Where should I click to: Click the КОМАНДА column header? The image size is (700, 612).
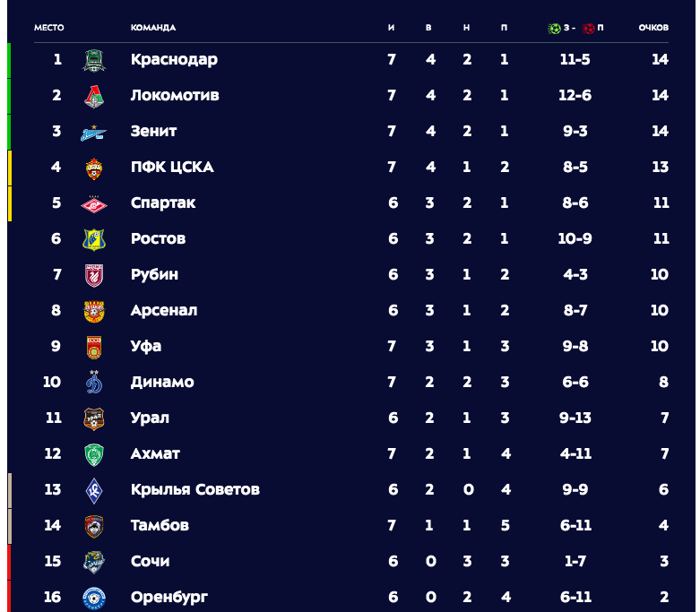click(153, 28)
